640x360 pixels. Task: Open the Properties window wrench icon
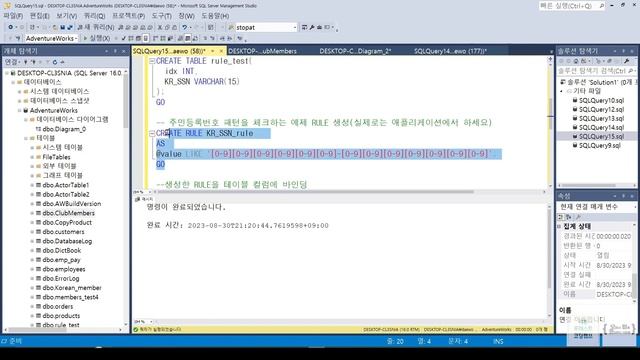tap(312, 27)
